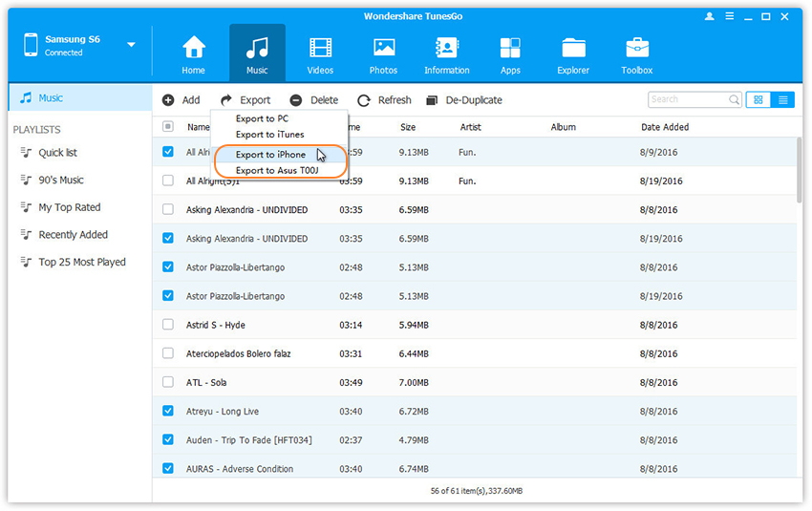Viewport: 812px width, 511px height.
Task: Open the Videos section
Action: pos(320,54)
